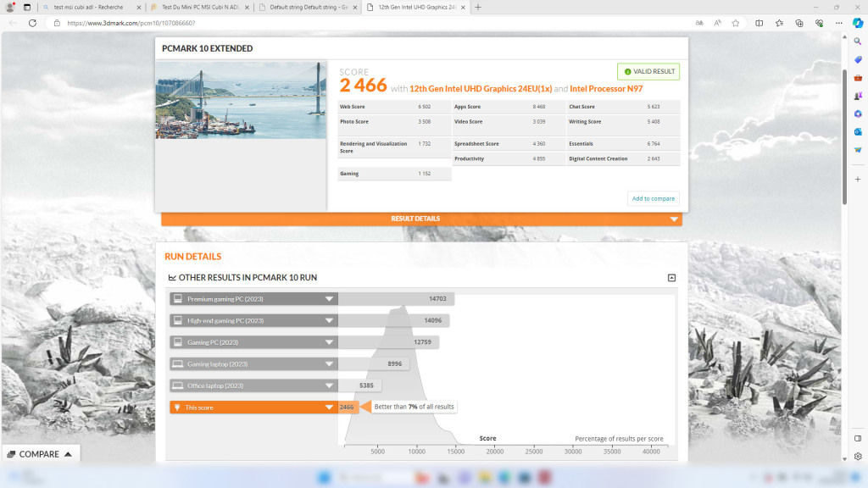This screenshot has width=868, height=488.
Task: Click the Apps Score value 8 468
Action: coord(538,107)
